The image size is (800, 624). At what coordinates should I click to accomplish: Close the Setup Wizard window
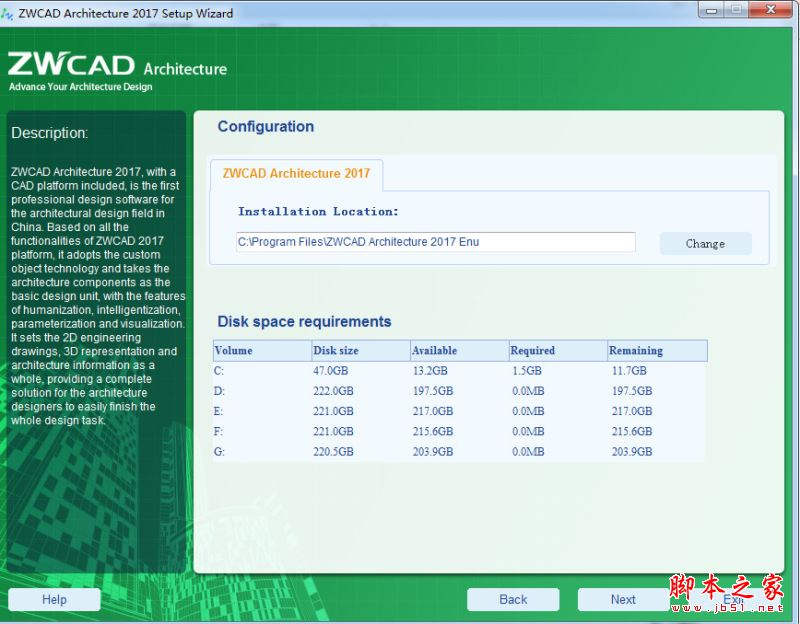pos(771,10)
